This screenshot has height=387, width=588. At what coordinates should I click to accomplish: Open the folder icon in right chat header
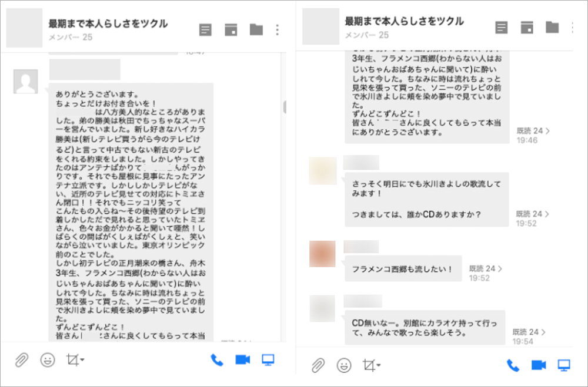pos(552,27)
